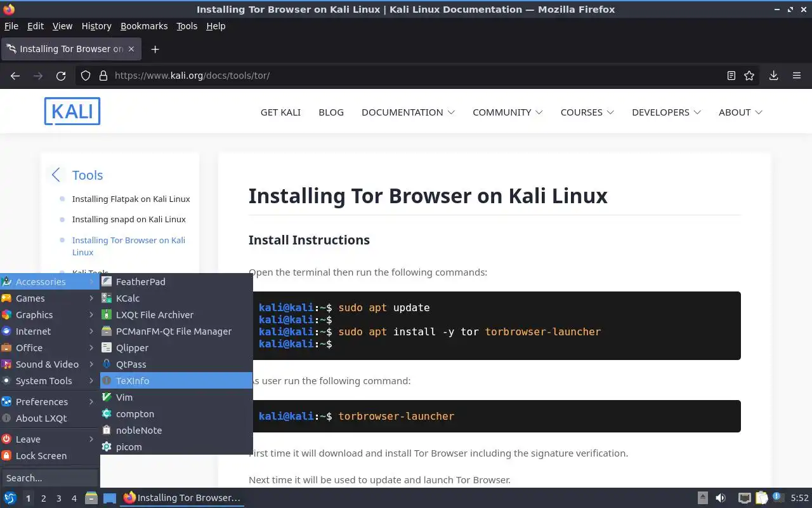812x508 pixels.
Task: Go back to Tools section link
Action: click(x=88, y=175)
